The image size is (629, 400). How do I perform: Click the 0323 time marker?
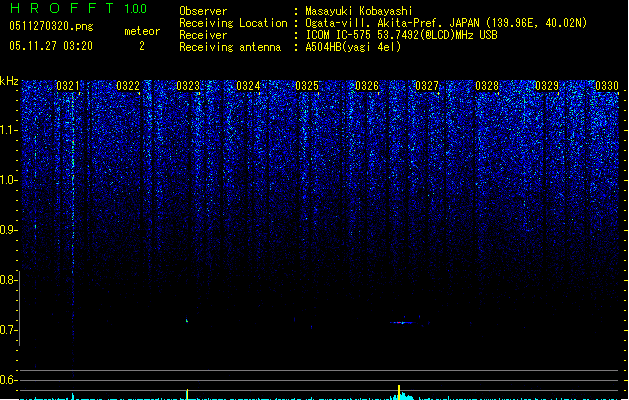coord(188,86)
